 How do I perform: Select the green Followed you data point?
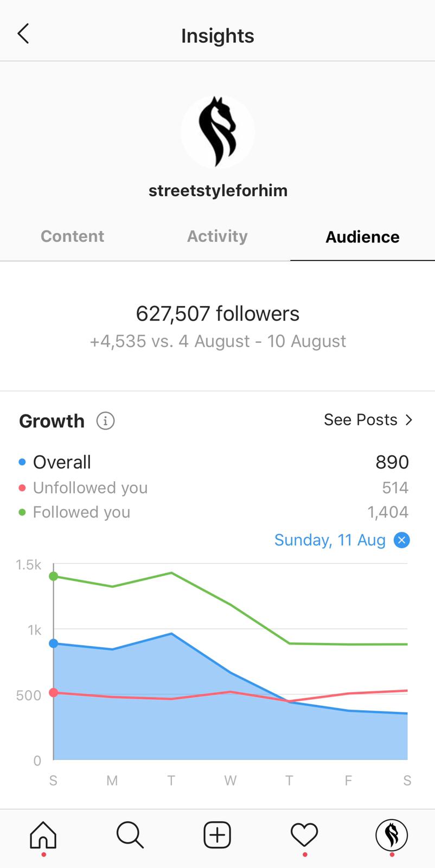tap(53, 576)
